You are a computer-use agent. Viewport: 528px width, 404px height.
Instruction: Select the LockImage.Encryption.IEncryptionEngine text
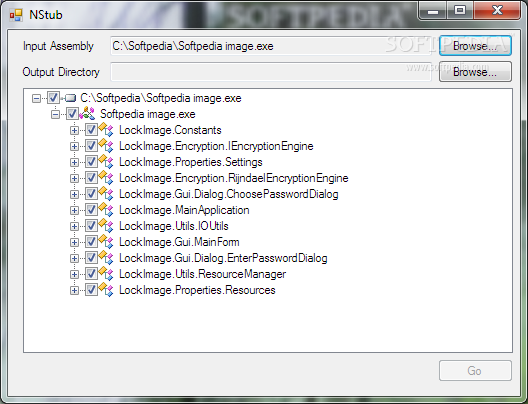pos(216,146)
